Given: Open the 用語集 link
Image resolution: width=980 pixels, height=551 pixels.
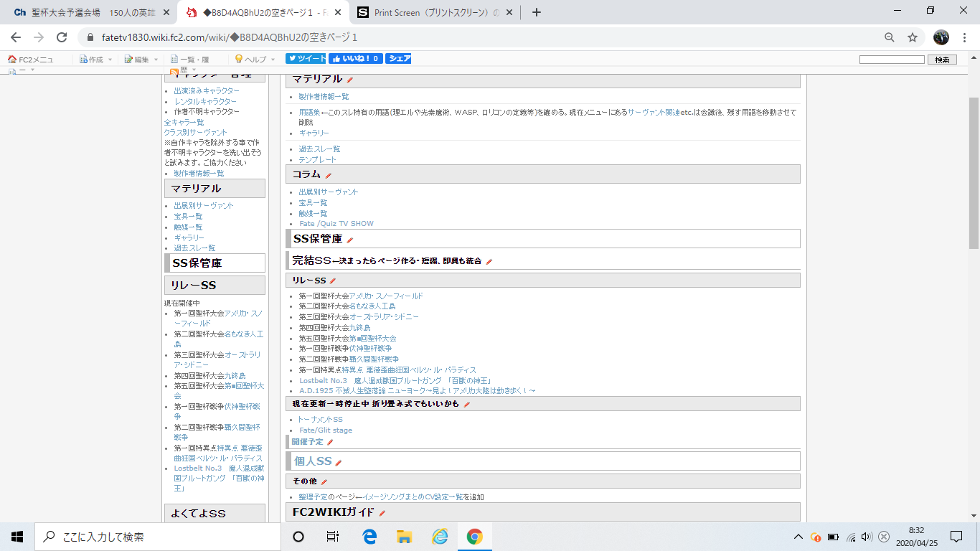Looking at the screenshot, I should (309, 113).
